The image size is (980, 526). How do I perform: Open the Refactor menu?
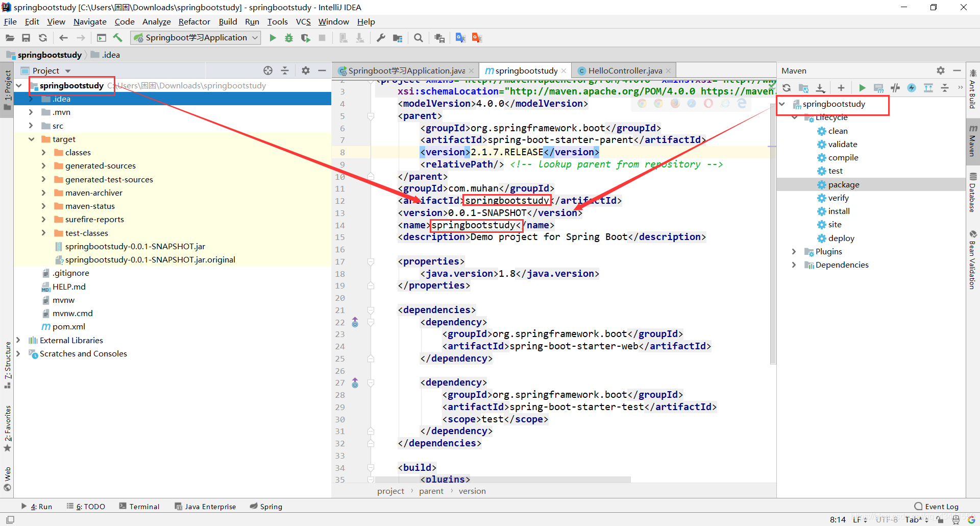pyautogui.click(x=194, y=21)
